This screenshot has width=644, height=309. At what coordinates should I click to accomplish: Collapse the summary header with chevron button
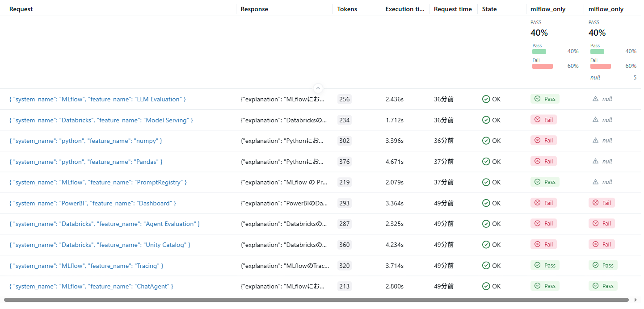[x=318, y=88]
